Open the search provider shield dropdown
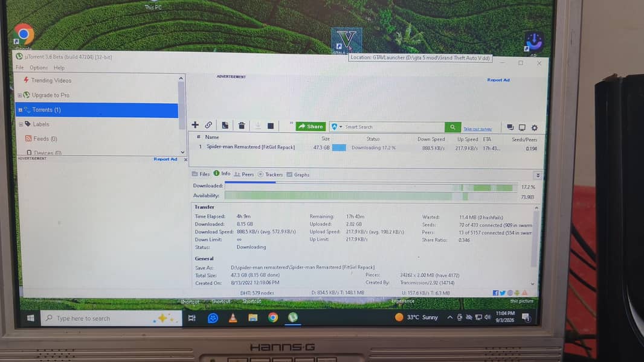644x362 pixels. 336,127
